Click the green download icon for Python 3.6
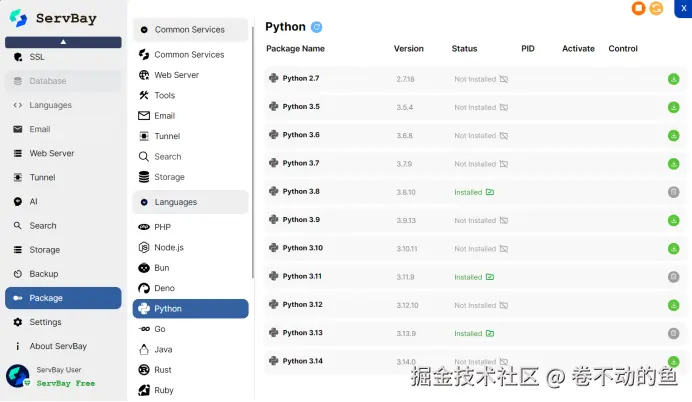692x402 pixels. point(673,135)
